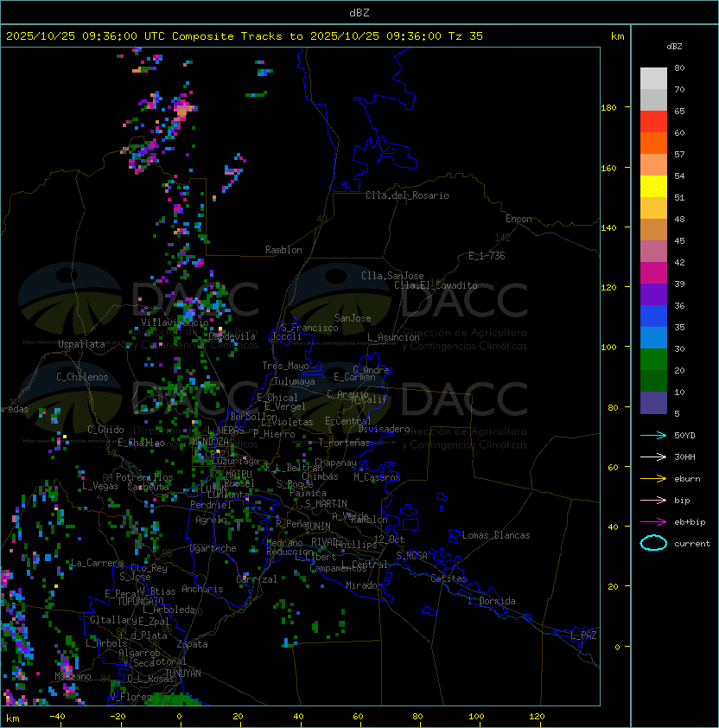Select the violet purple swatch in dBZ scale

(653, 294)
